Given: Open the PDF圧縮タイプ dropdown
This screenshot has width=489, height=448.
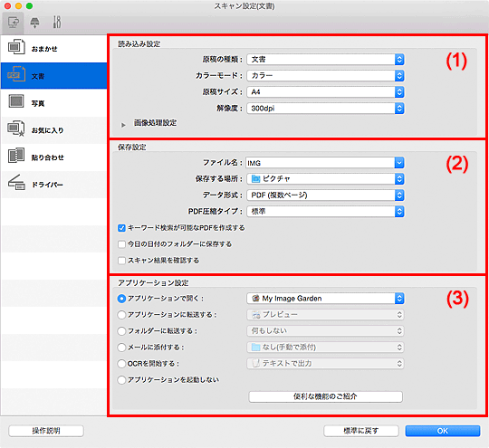Looking at the screenshot, I should [325, 212].
